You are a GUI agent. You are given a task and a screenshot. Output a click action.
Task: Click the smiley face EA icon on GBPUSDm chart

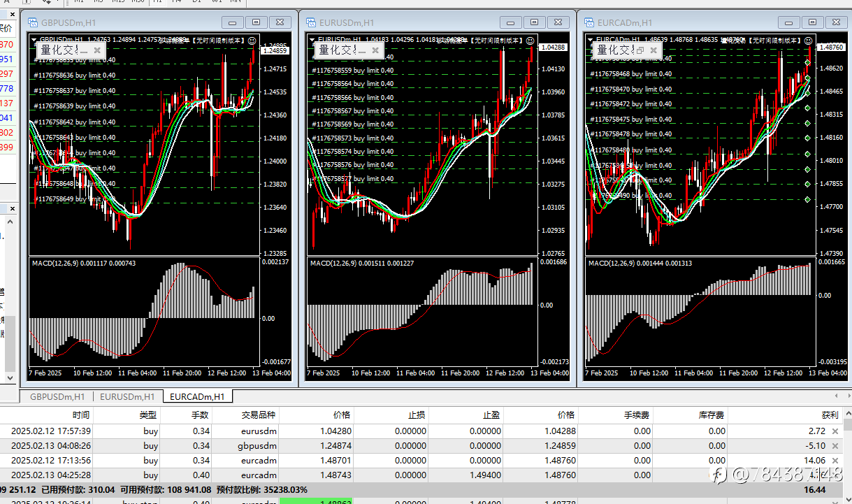tap(252, 41)
